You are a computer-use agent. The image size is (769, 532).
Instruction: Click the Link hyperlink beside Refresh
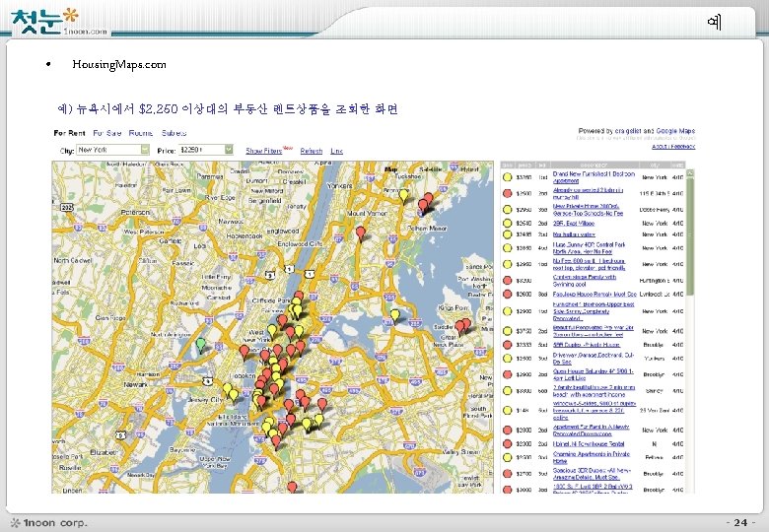coord(336,151)
